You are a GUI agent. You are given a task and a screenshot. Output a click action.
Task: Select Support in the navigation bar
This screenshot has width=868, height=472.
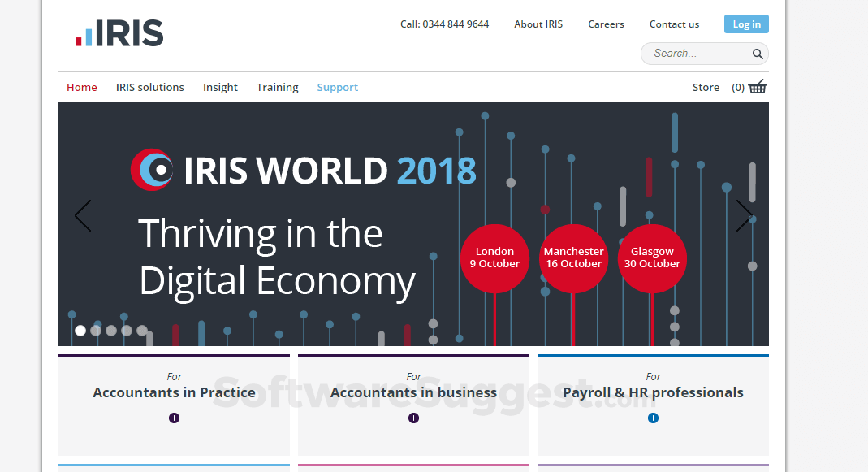click(337, 87)
